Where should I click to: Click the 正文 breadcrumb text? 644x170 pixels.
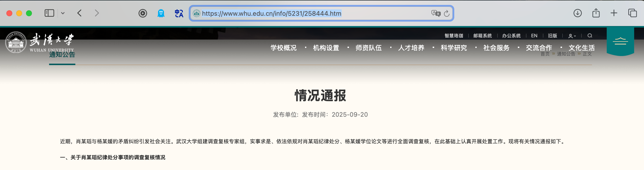click(587, 54)
